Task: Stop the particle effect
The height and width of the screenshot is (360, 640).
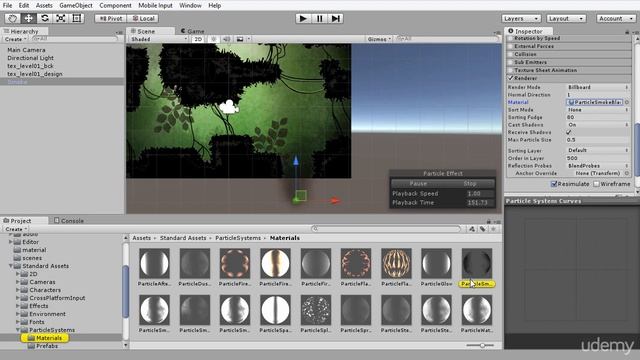Action: [x=470, y=184]
